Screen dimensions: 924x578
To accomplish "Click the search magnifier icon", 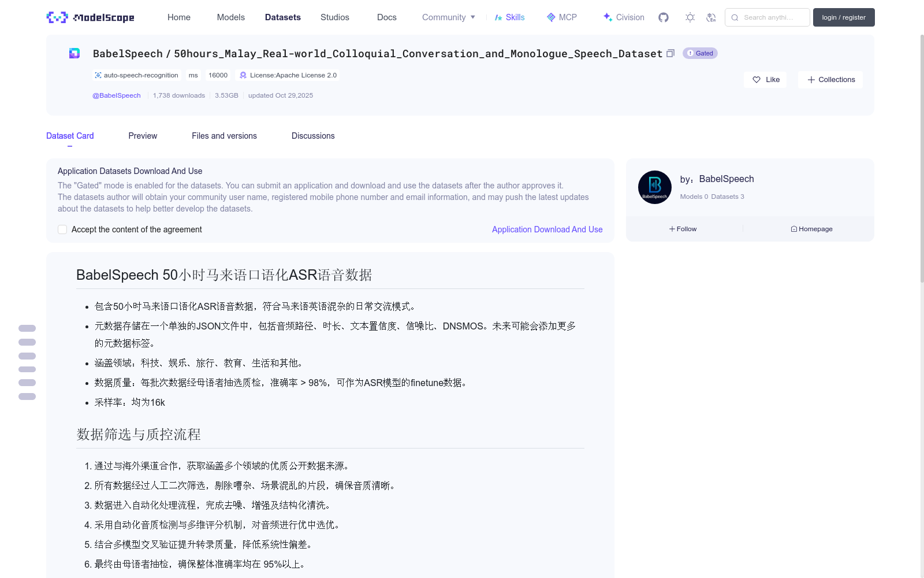I will (735, 17).
